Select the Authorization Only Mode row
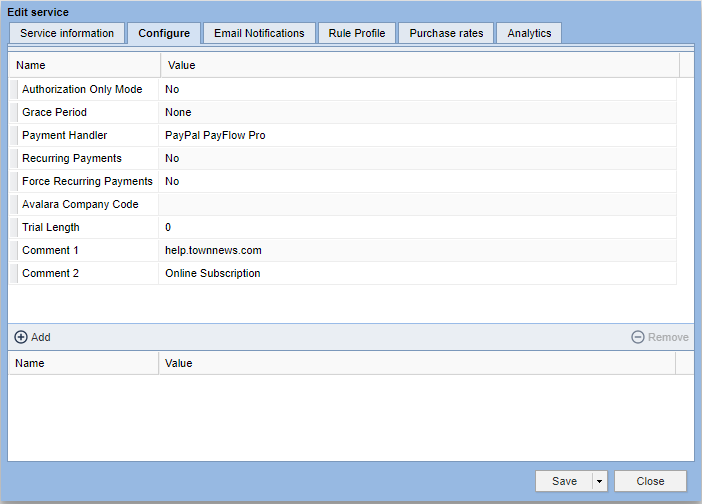Screen dimensions: 702x504 tap(343, 89)
